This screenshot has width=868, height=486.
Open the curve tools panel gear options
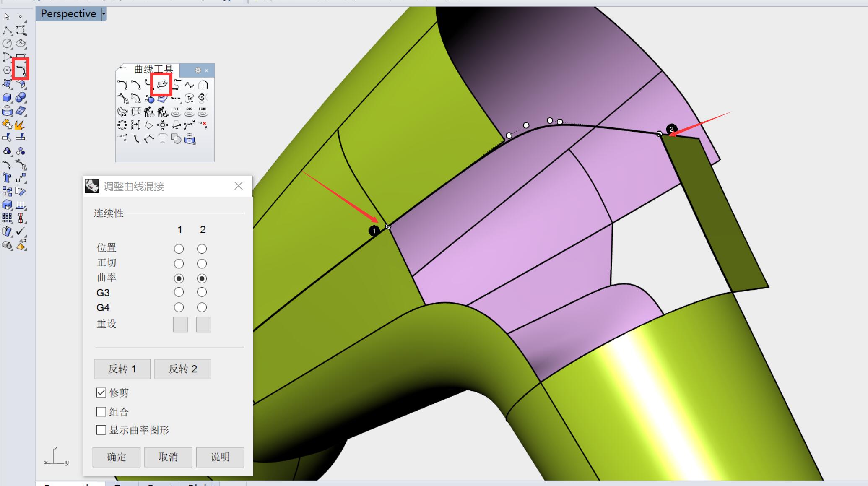point(198,70)
